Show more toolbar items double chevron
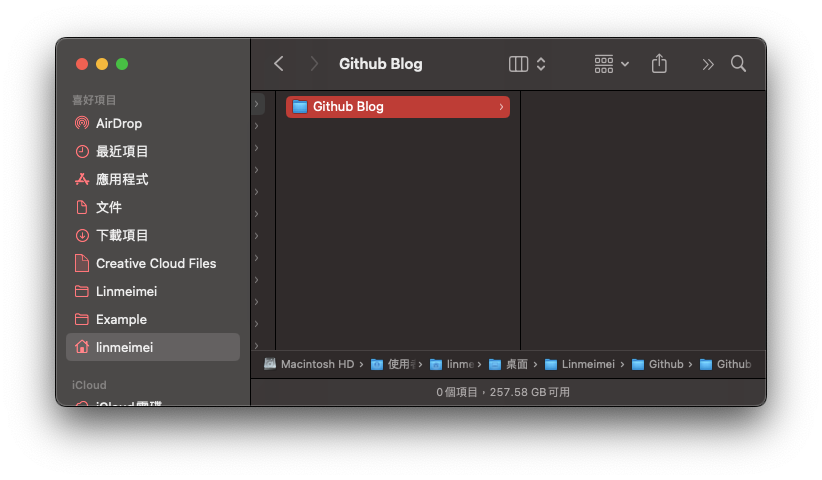 708,64
